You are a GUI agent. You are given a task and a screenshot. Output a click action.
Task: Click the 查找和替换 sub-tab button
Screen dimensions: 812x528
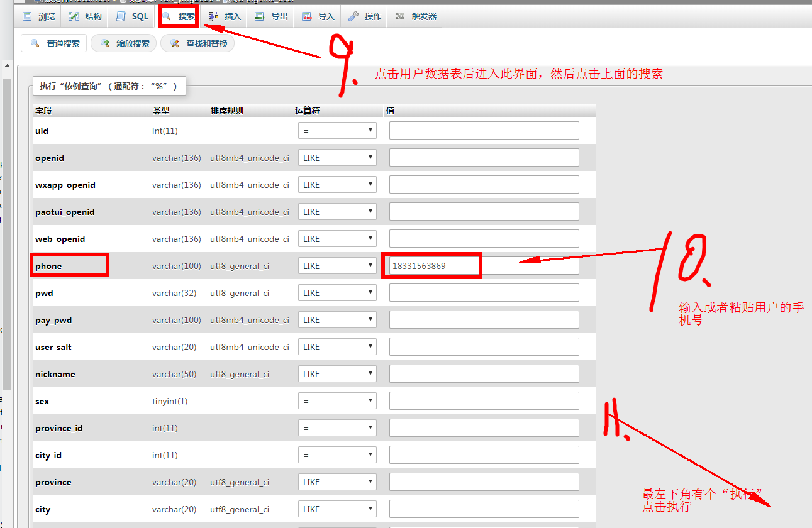[198, 43]
